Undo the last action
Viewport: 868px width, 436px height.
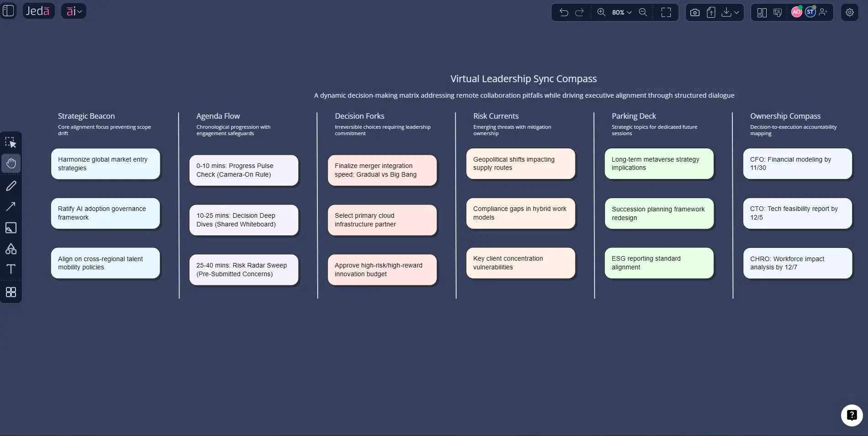(563, 12)
